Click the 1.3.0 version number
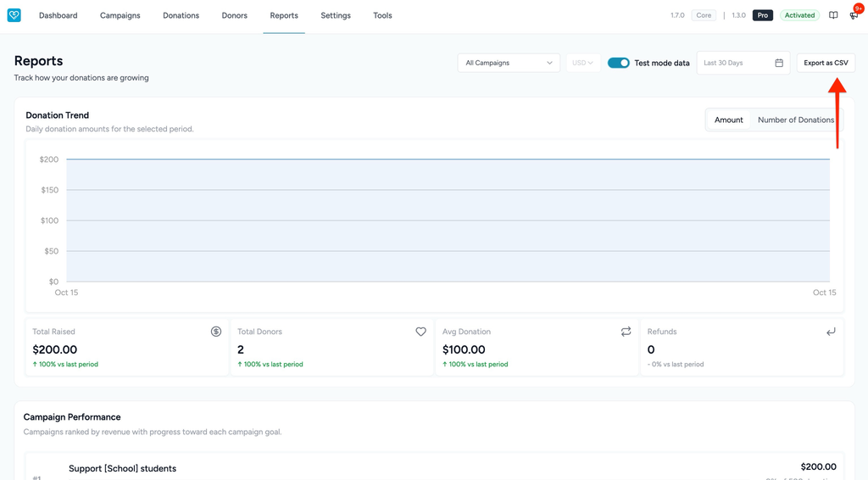The height and width of the screenshot is (480, 868). [738, 15]
